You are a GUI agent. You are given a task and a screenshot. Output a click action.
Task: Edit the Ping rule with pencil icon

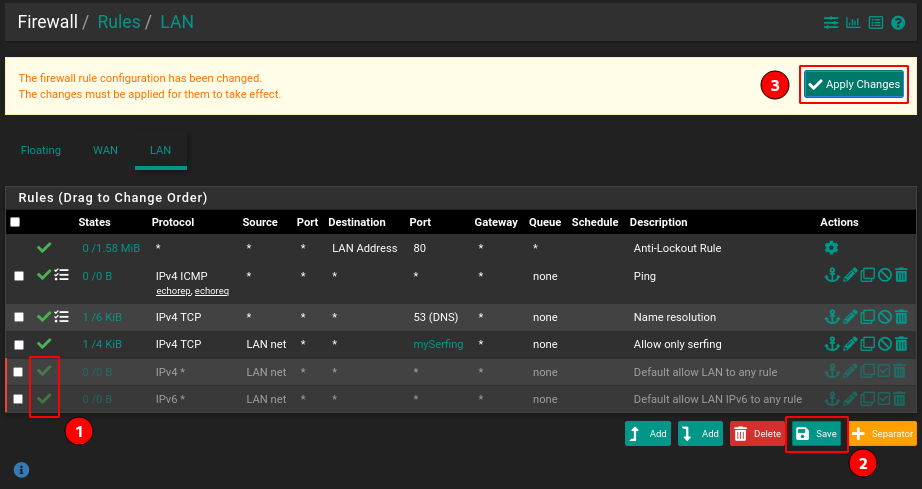coord(850,275)
